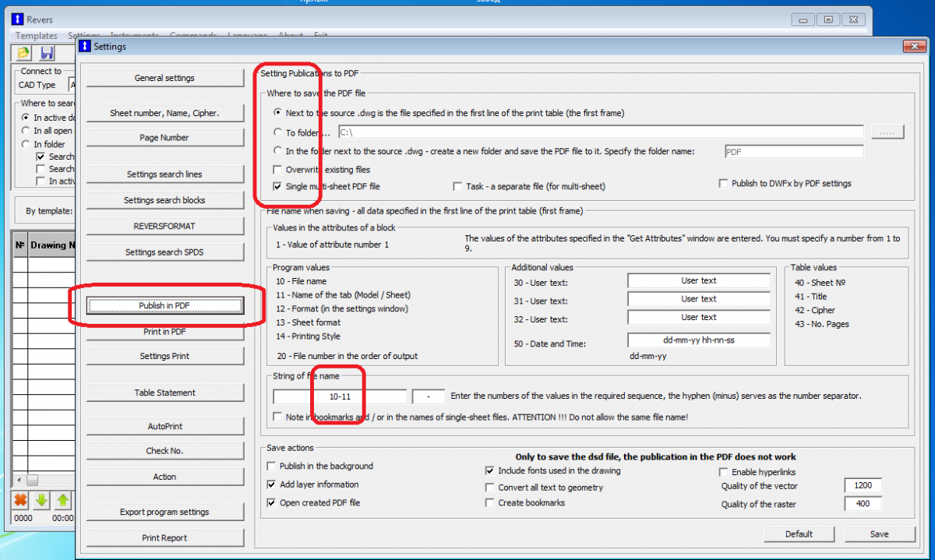The height and width of the screenshot is (560, 935).
Task: Enable Publish to DWFx by PDF settings
Action: tap(724, 184)
